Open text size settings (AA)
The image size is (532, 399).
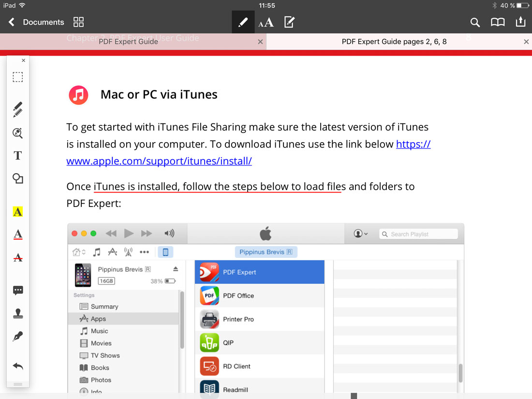(266, 22)
